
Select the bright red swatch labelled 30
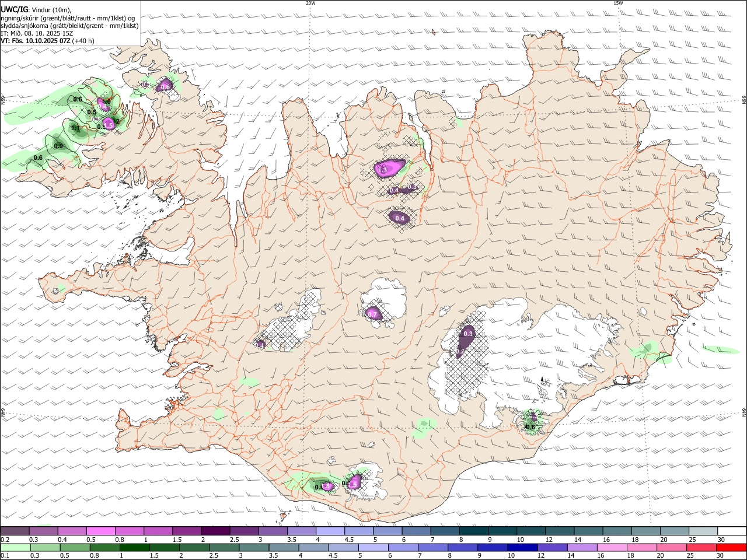click(x=731, y=548)
